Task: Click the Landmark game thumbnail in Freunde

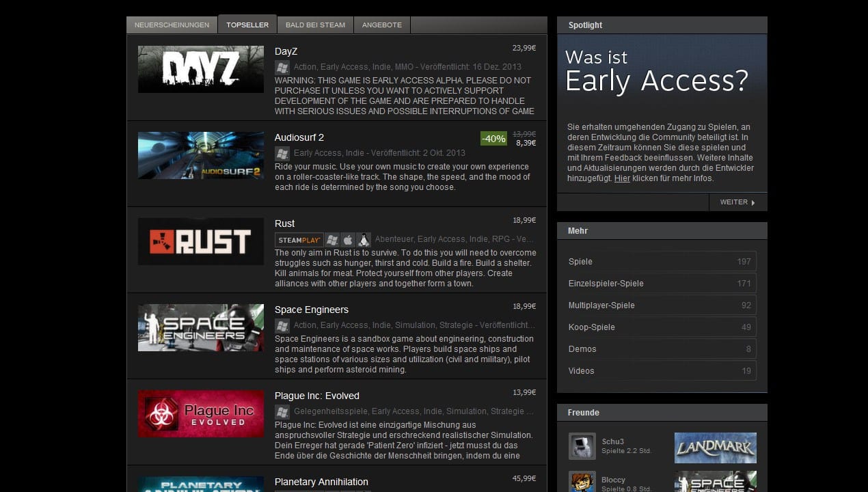Action: pyautogui.click(x=715, y=448)
